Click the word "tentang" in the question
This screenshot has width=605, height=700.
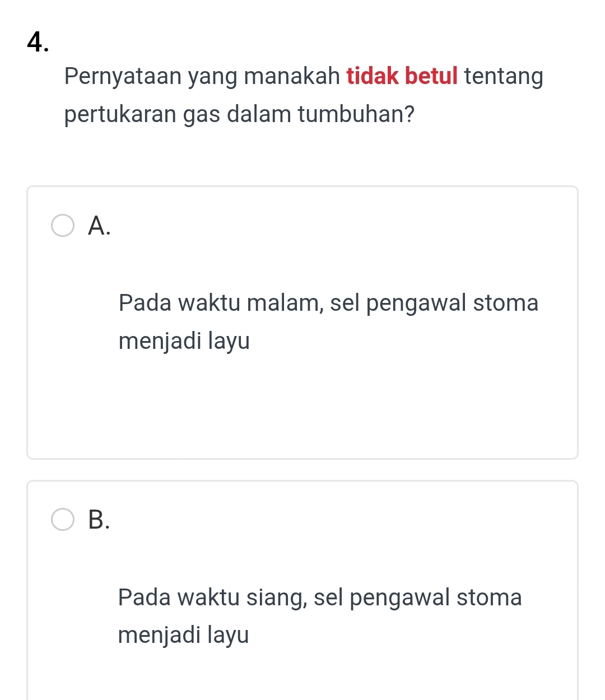[504, 77]
